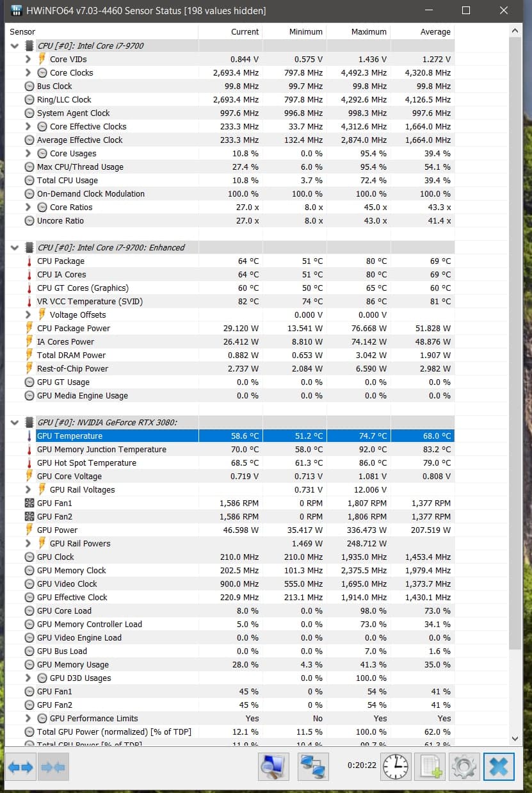Click the lightning icon of CPU Package Power

29,328
